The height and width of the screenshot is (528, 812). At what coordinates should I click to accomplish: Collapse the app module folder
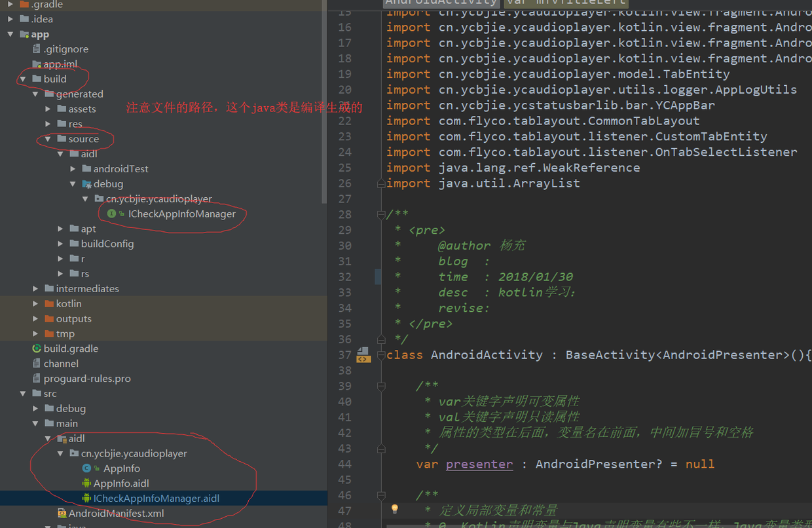point(10,34)
